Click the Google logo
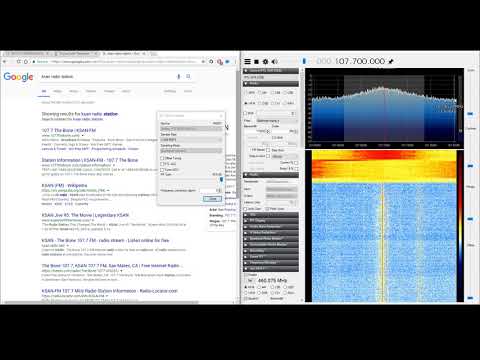480x360 pixels. click(18, 77)
